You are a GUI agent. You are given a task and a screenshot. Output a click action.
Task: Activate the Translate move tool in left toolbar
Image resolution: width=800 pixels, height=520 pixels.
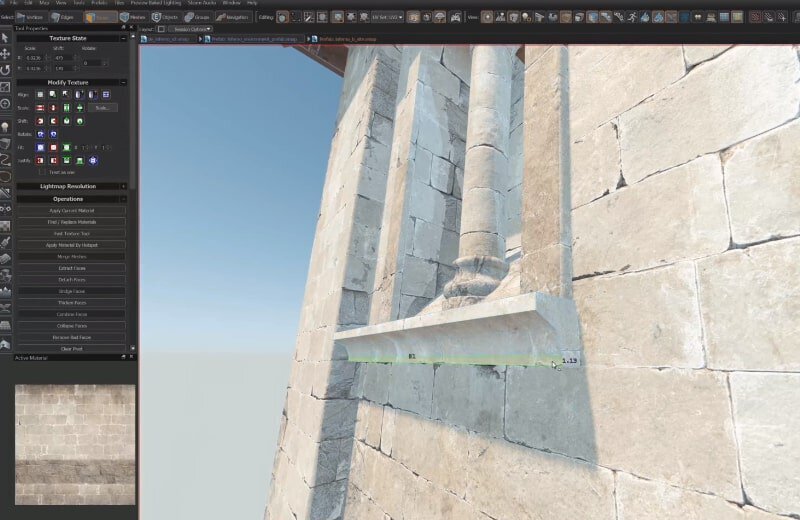tap(6, 53)
